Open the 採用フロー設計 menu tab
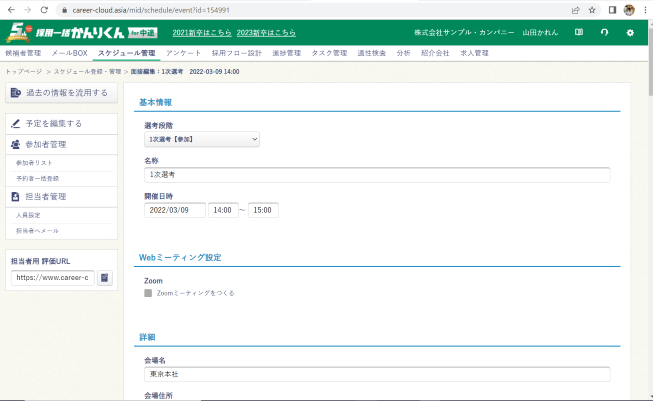The width and height of the screenshot is (653, 401). tap(237, 53)
